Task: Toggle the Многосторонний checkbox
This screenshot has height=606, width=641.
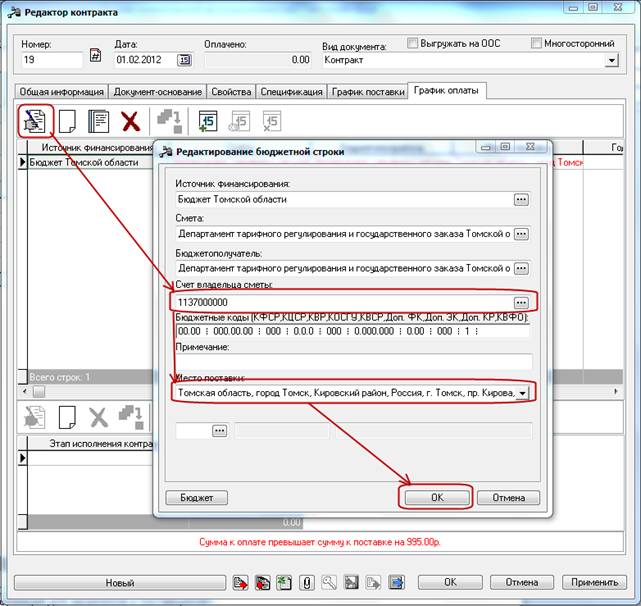Action: click(x=537, y=43)
